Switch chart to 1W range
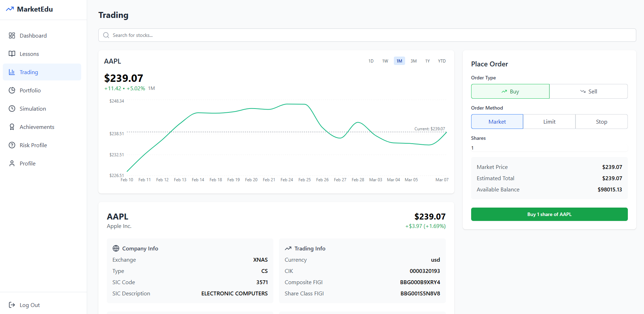This screenshot has height=314, width=644. click(385, 61)
